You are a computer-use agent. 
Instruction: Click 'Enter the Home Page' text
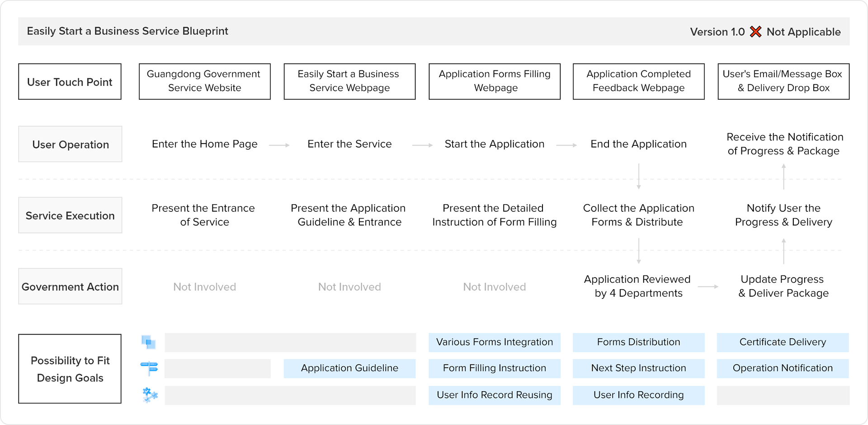tap(205, 144)
